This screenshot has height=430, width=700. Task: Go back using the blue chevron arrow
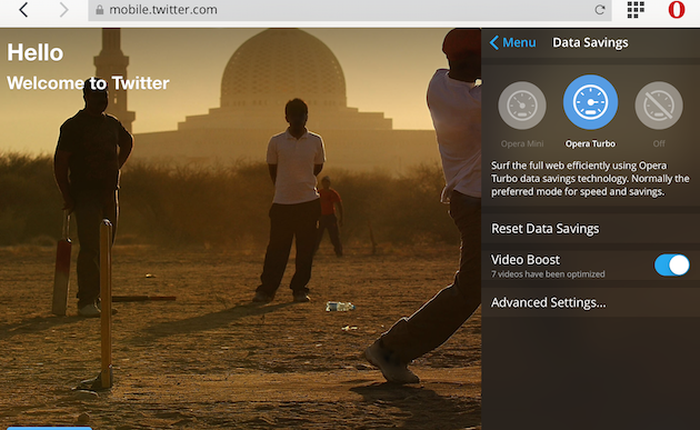[493, 42]
